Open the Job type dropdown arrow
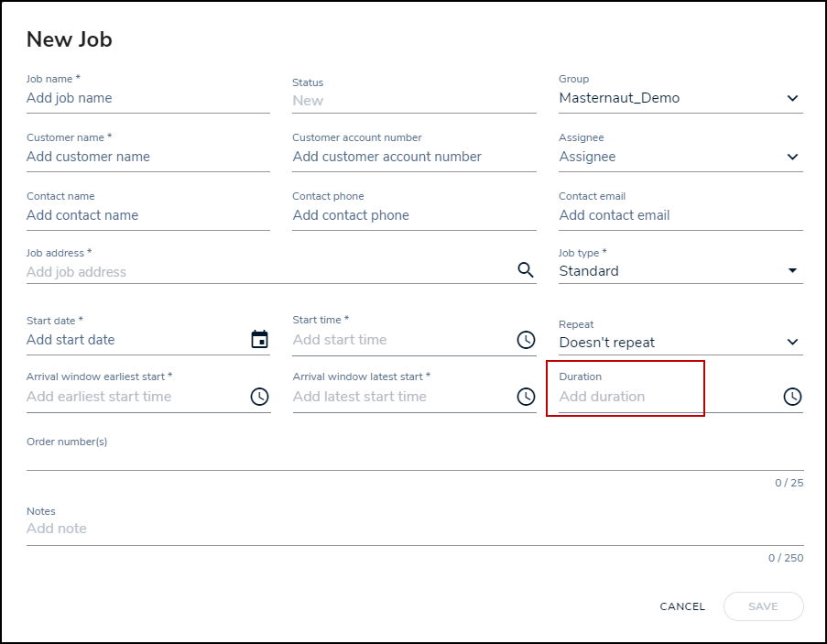This screenshot has height=644, width=827. click(x=792, y=270)
